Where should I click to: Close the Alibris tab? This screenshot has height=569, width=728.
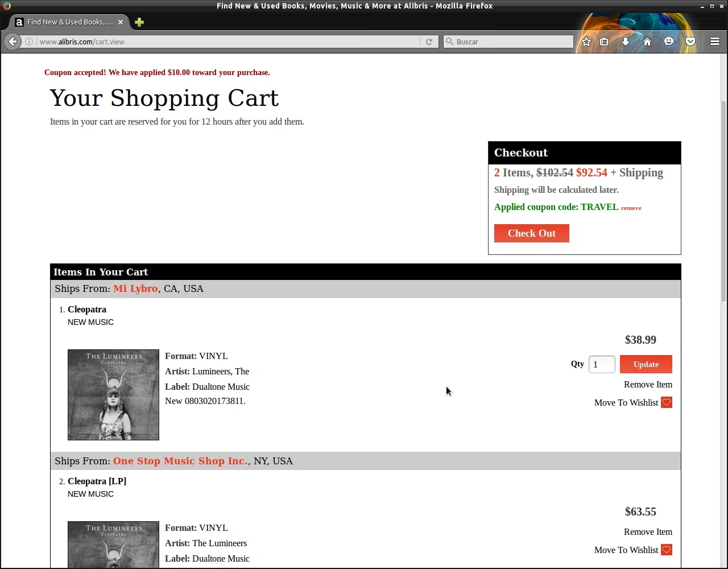120,22
